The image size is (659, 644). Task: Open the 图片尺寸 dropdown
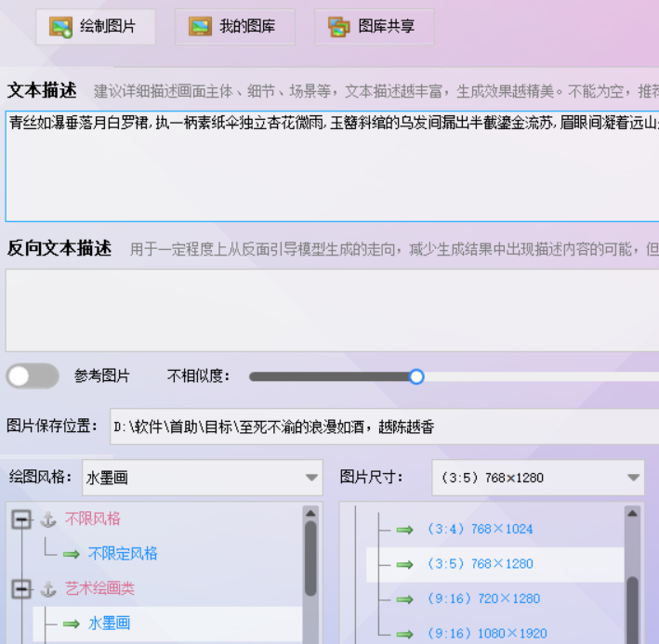tap(634, 479)
